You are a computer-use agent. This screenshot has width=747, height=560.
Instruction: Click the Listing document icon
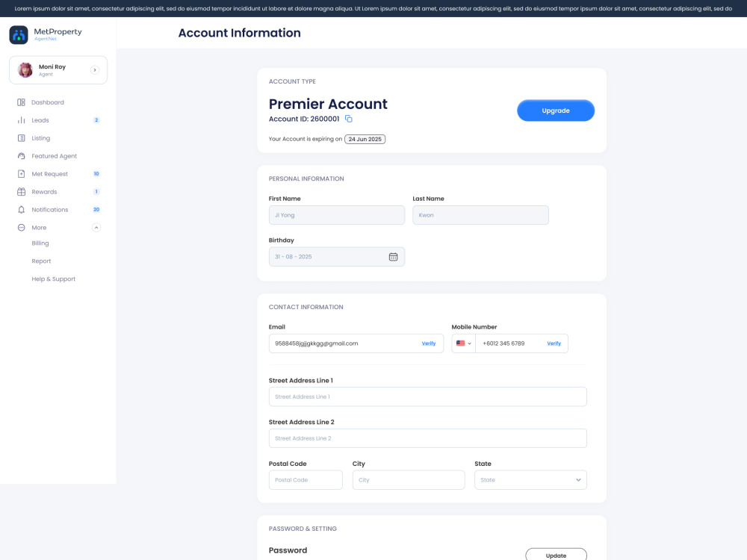point(21,138)
